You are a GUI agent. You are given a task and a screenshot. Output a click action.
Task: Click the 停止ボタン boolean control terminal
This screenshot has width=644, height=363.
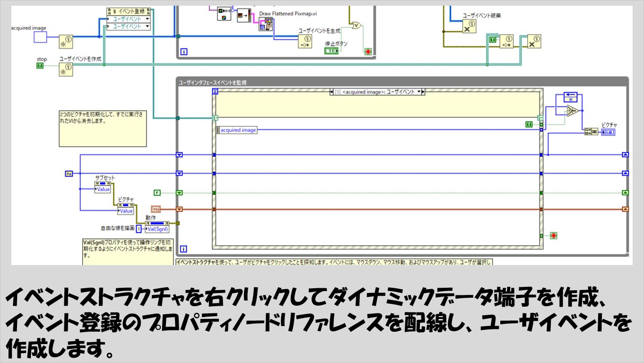tap(331, 51)
